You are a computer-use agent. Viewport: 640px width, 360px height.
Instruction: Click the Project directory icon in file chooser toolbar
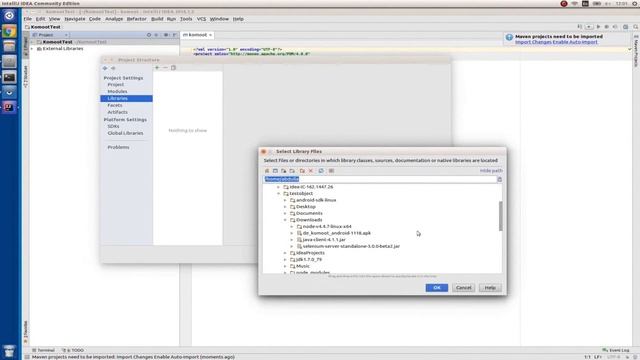pyautogui.click(x=283, y=171)
